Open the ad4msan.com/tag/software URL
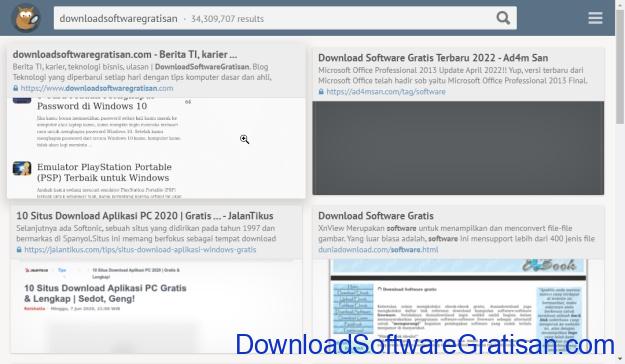Image resolution: width=625 pixels, height=364 pixels. click(386, 92)
